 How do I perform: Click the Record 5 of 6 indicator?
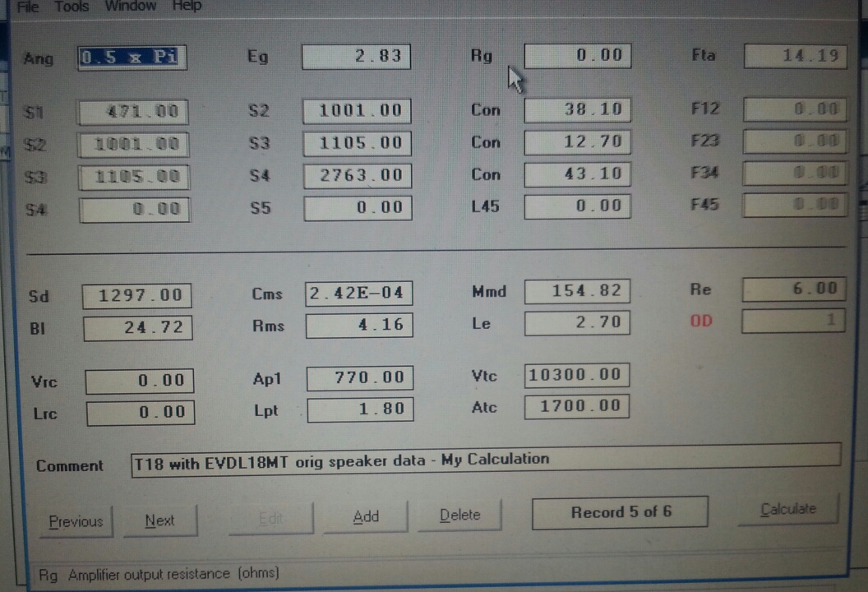(620, 512)
